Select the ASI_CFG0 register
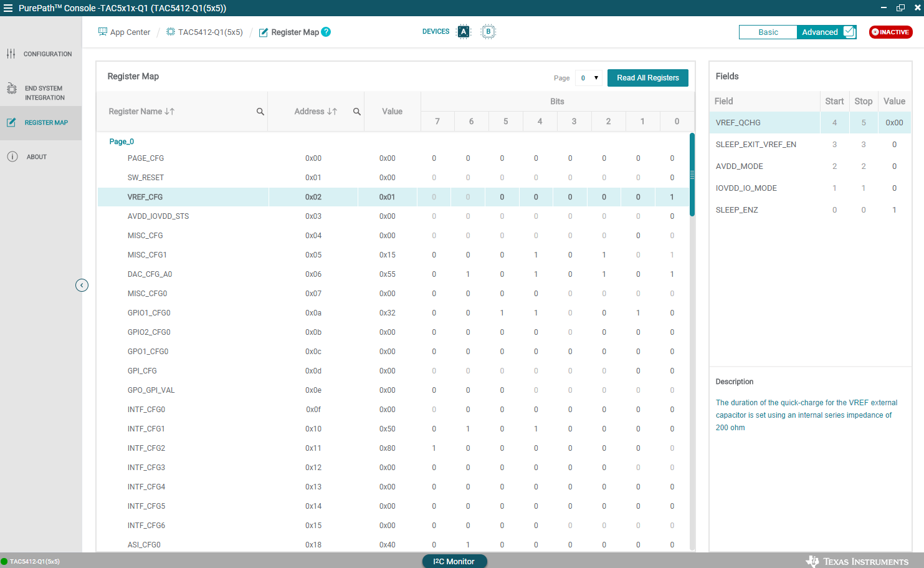 (x=393, y=545)
